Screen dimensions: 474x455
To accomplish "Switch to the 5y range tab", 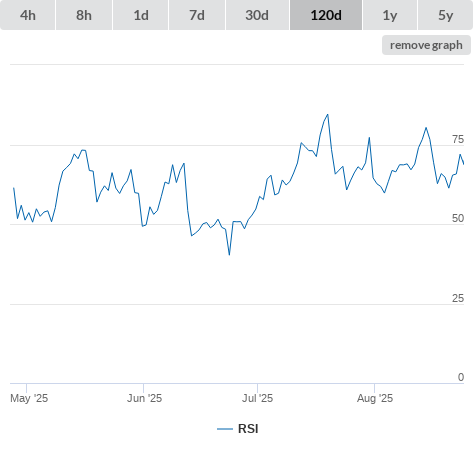I will point(446,15).
